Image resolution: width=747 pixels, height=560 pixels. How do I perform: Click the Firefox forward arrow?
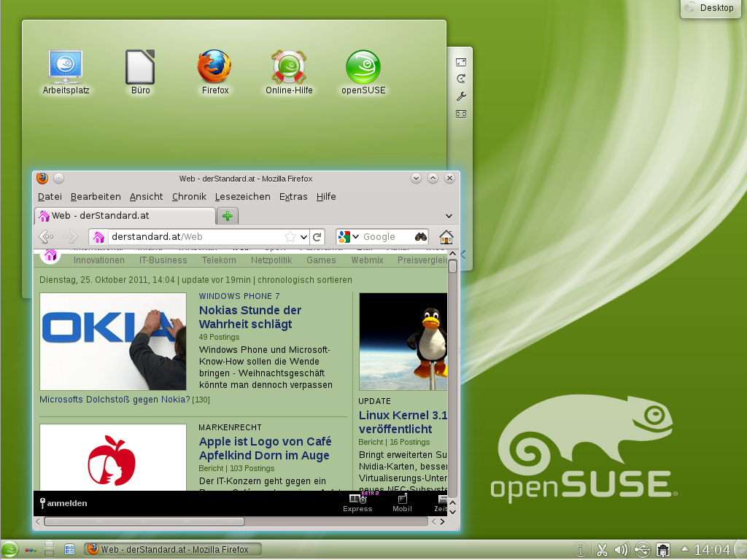coord(71,236)
